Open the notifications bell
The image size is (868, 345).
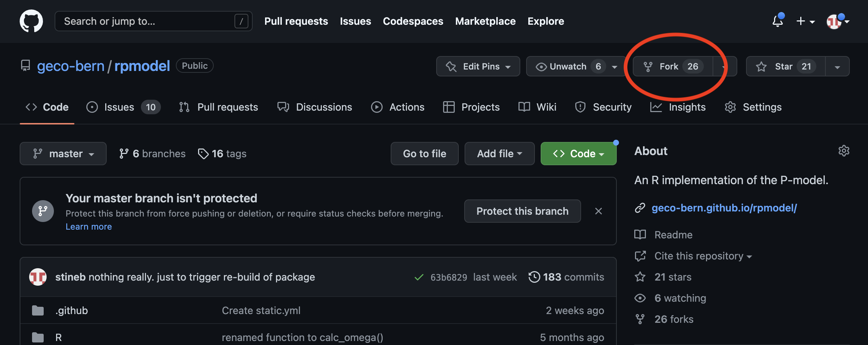[777, 21]
